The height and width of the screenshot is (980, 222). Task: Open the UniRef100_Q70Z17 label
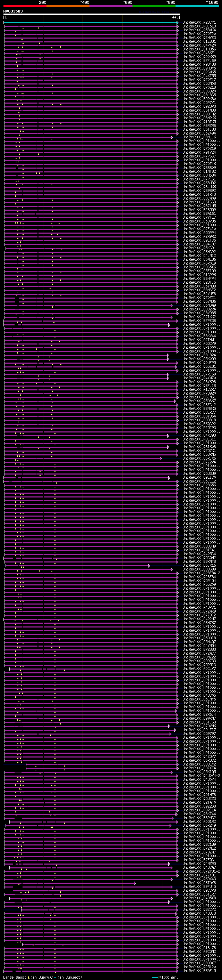[x=199, y=80]
